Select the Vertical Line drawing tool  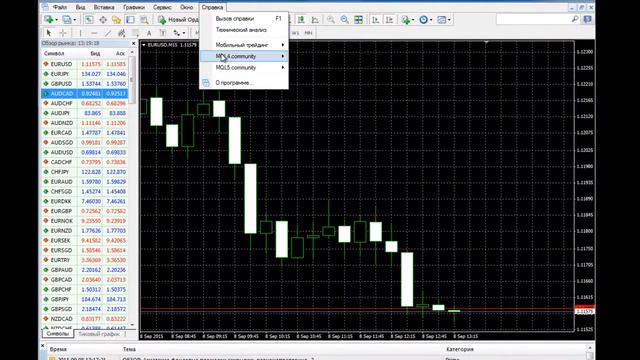pos(80,33)
